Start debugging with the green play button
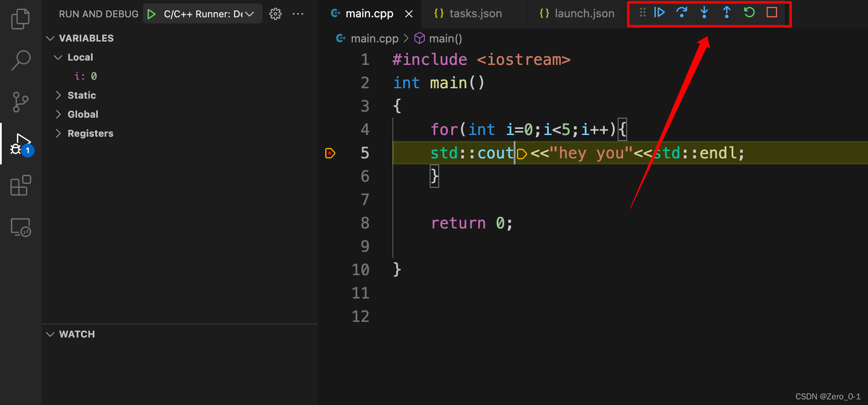868x405 pixels. click(x=151, y=14)
